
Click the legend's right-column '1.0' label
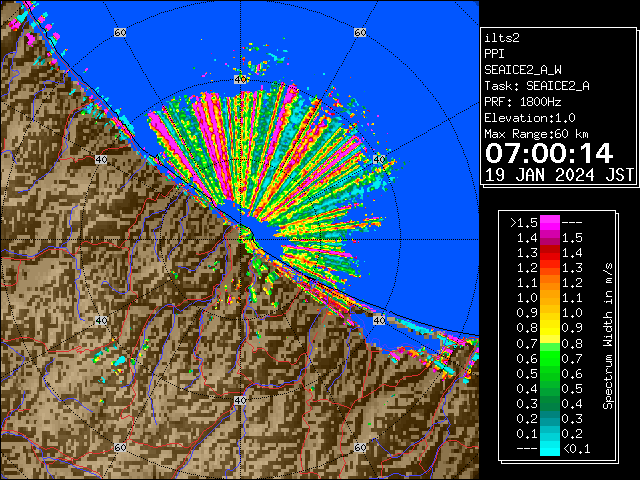click(x=572, y=313)
